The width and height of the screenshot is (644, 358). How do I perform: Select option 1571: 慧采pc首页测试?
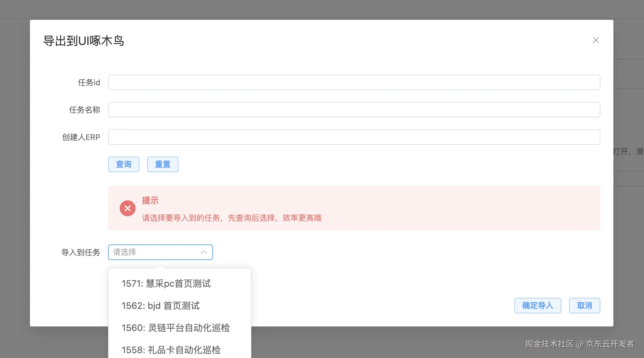(166, 283)
